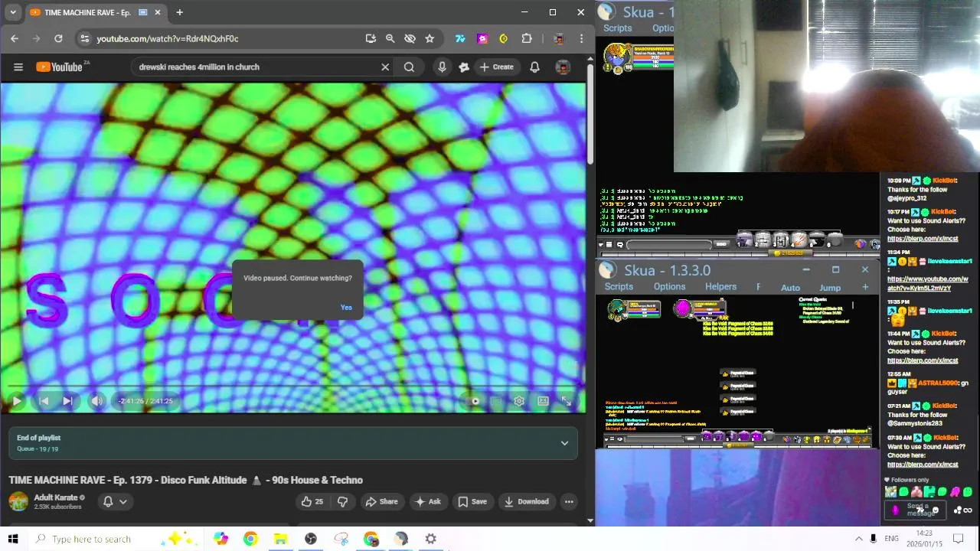Open the Skua 1.3.3.0 Scripts menu
Screen dimensions: 980x551
point(619,287)
